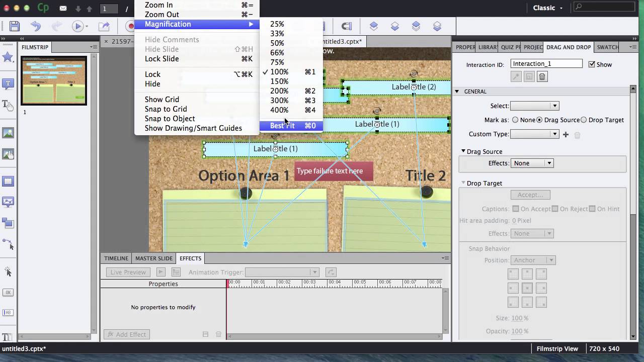The width and height of the screenshot is (644, 362).
Task: Open the Drag Source Effects dropdown
Action: coord(532,163)
